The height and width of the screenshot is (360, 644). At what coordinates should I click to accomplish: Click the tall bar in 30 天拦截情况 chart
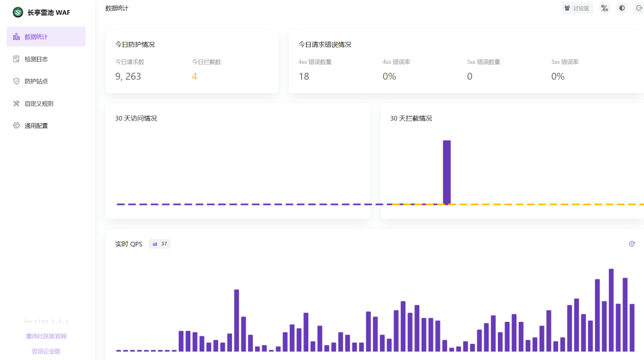pos(447,173)
